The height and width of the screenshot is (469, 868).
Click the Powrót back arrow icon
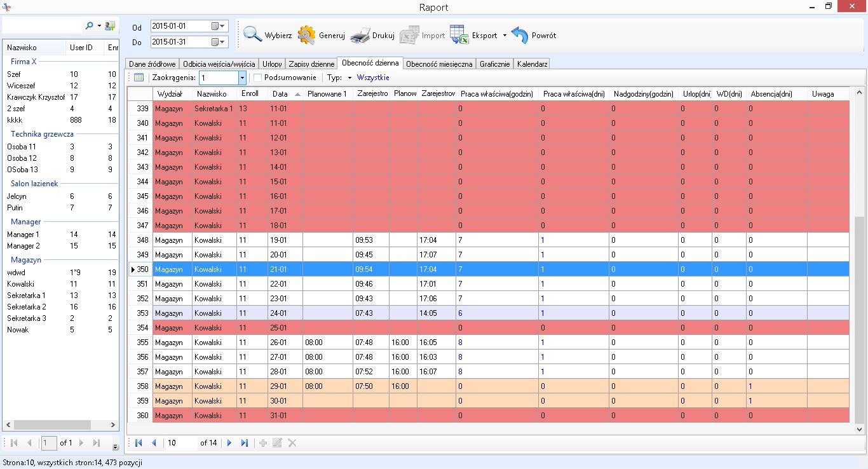coord(520,35)
